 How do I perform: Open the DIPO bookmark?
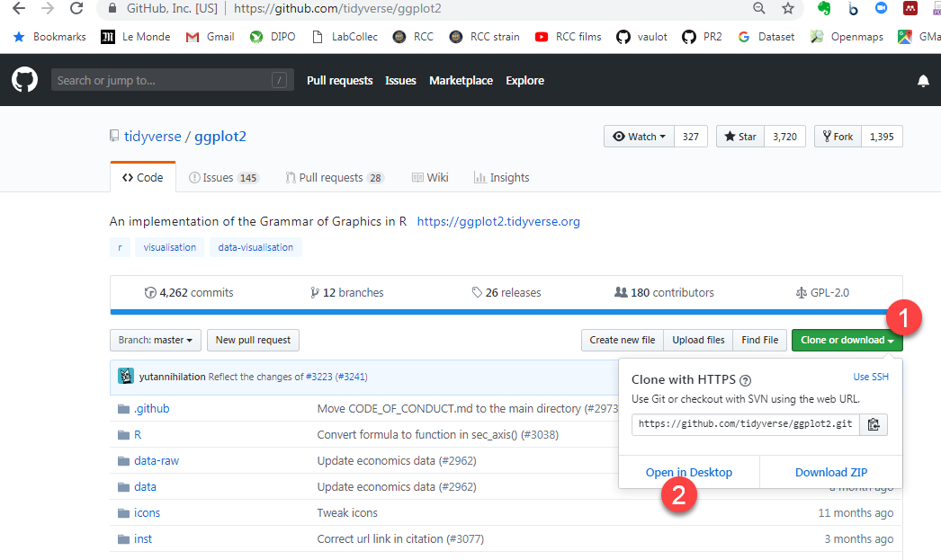pos(273,37)
